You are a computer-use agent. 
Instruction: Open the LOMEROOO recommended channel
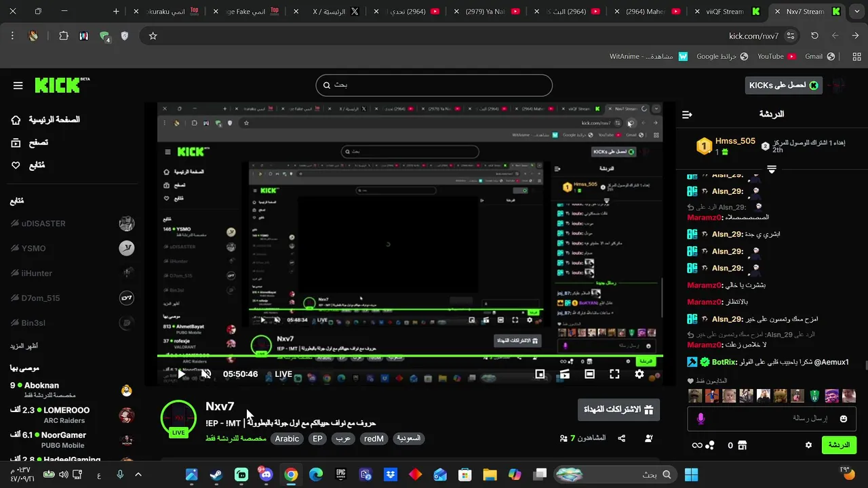(x=72, y=415)
